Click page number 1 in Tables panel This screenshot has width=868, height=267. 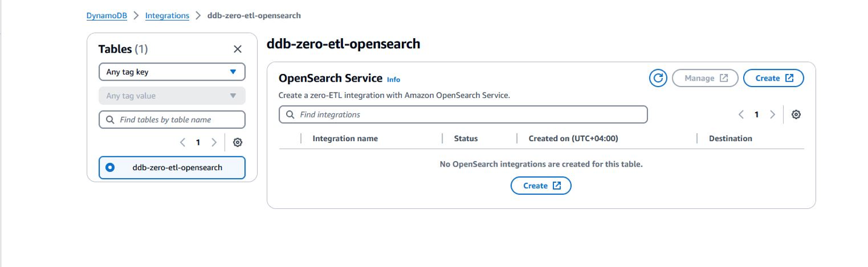pyautogui.click(x=198, y=142)
